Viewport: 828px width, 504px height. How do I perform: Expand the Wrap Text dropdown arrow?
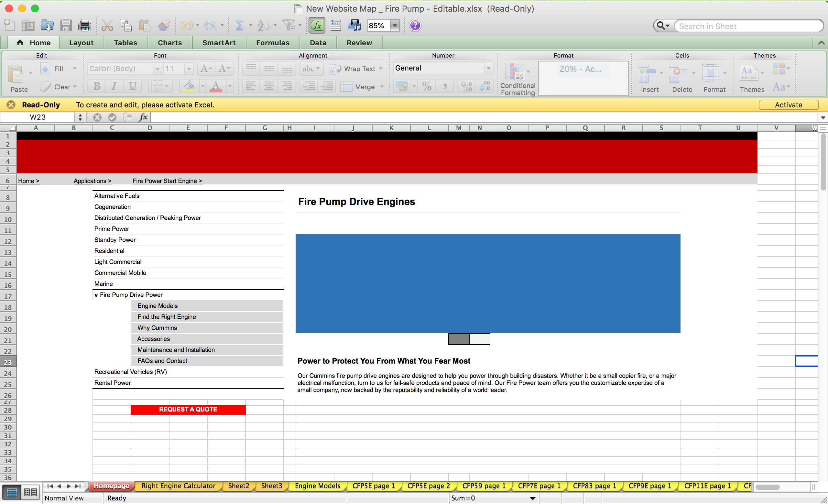pyautogui.click(x=381, y=69)
